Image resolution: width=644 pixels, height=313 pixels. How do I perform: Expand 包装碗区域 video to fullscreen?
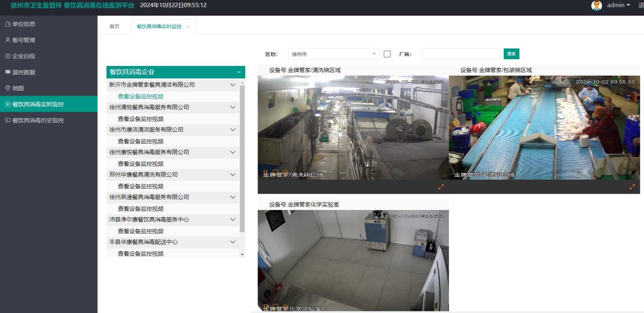tap(632, 187)
